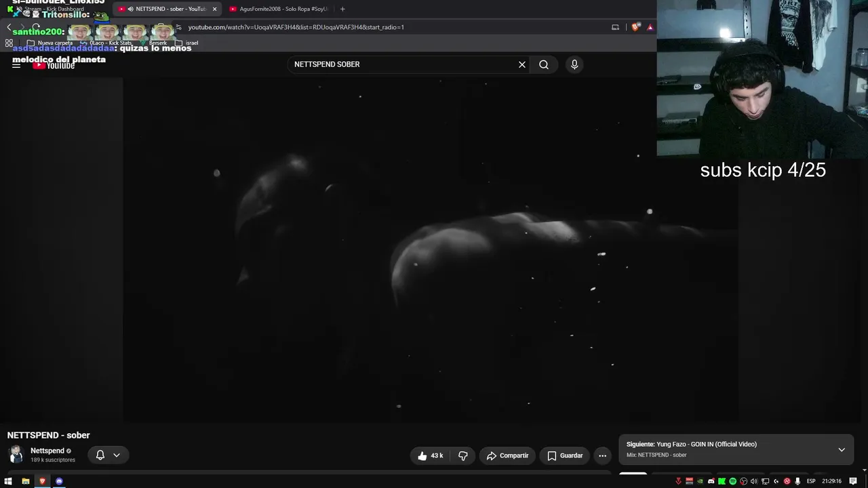Screen dimensions: 868x488
Task: Click the 189 k suscriptores count
Action: [x=53, y=460]
